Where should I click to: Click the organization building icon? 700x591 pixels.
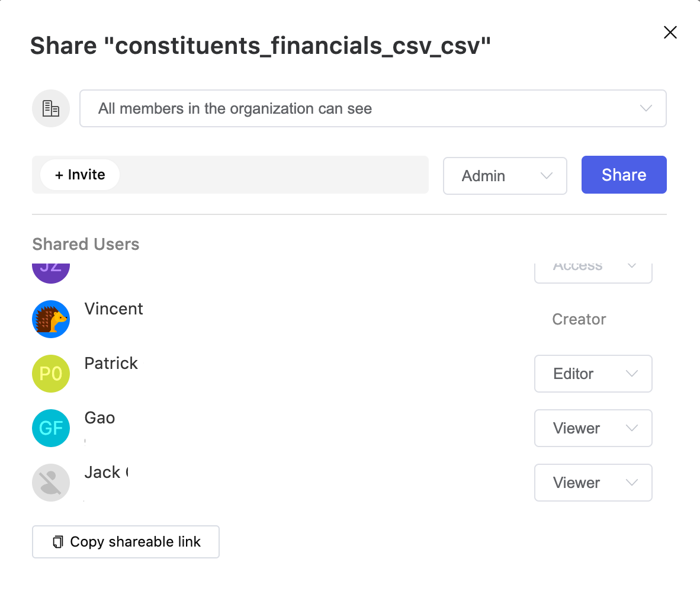pyautogui.click(x=51, y=108)
